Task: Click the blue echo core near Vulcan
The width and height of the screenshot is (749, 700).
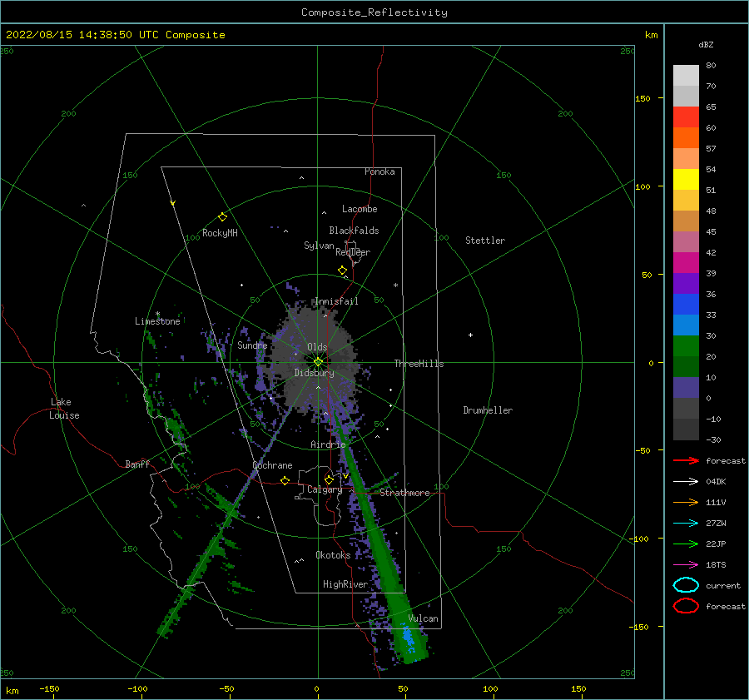Action: coord(409,639)
